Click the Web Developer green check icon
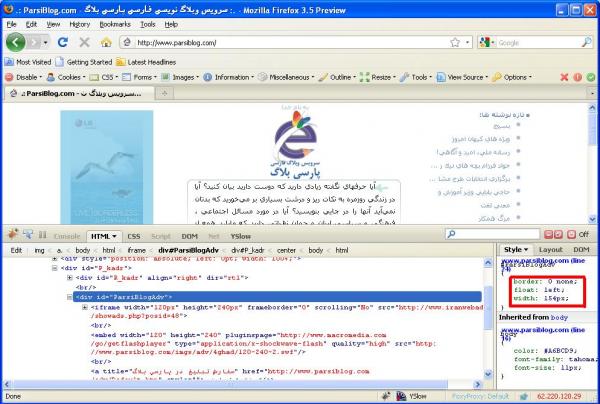The height and width of the screenshot is (404, 600). click(x=591, y=77)
